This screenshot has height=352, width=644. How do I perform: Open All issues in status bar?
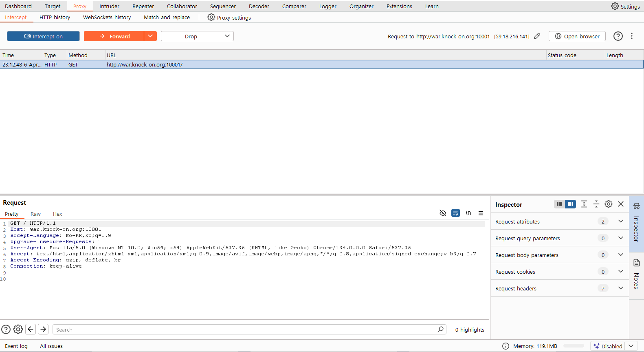(x=51, y=346)
